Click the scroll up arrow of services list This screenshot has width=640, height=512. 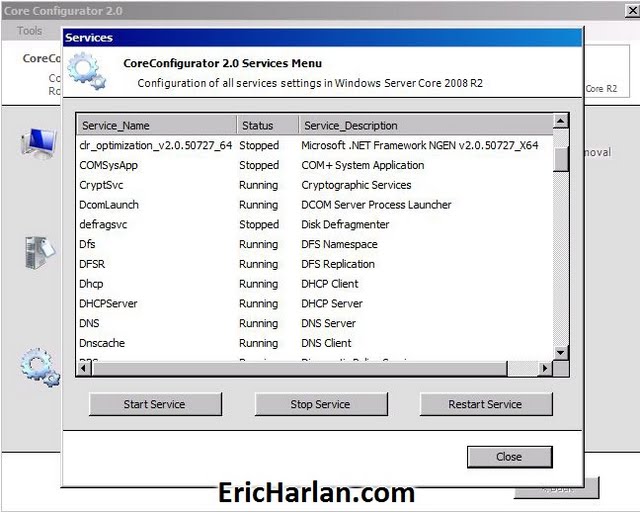tap(560, 121)
